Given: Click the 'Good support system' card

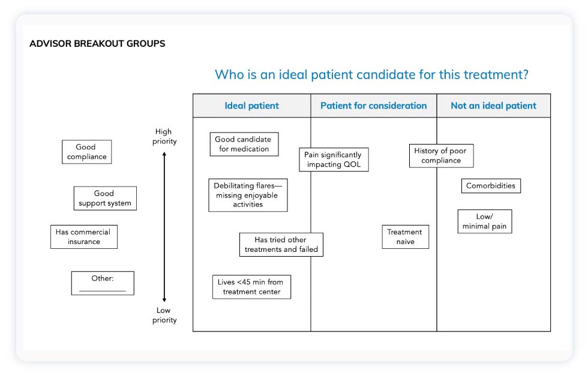Looking at the screenshot, I should pos(105,198).
